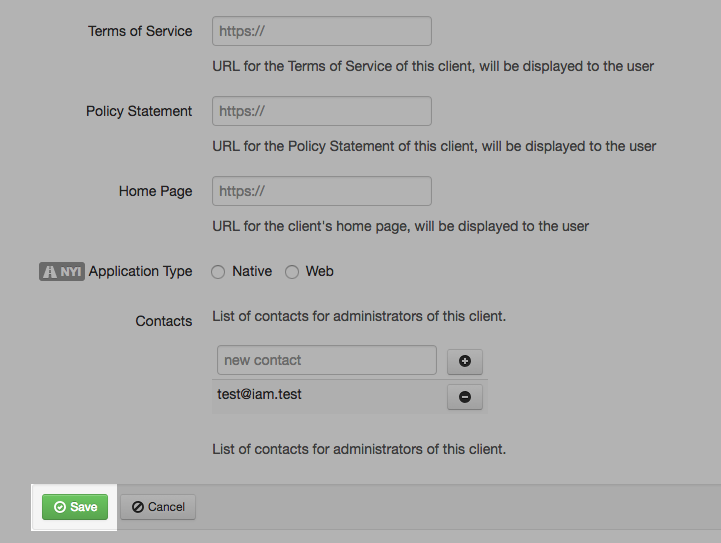Click the plus icon to add contact
This screenshot has width=721, height=543.
tap(464, 361)
